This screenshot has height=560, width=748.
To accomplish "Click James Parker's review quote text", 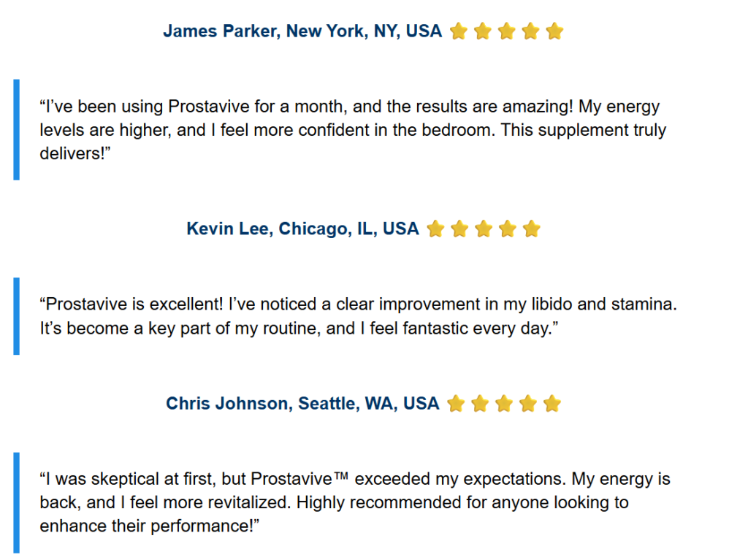I will [353, 130].
